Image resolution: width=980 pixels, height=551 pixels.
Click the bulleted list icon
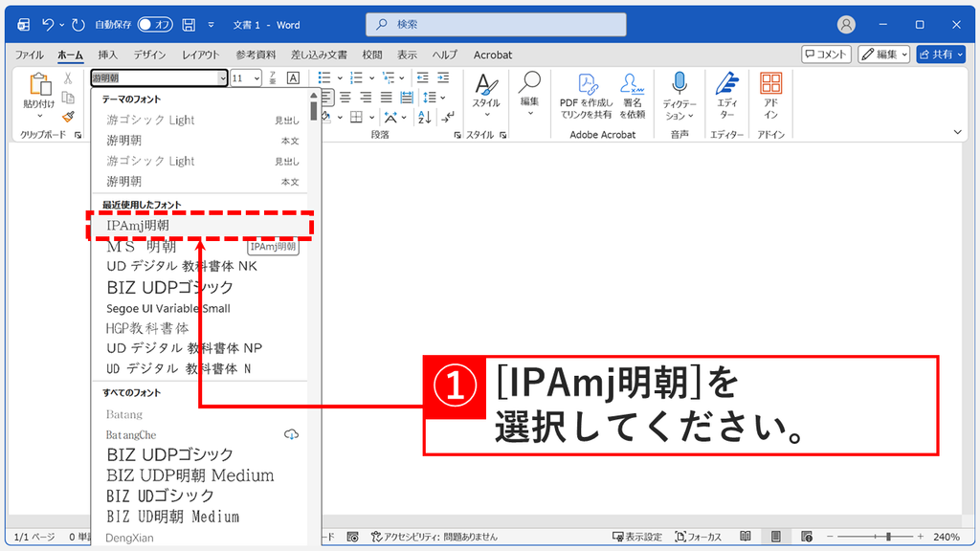point(323,78)
